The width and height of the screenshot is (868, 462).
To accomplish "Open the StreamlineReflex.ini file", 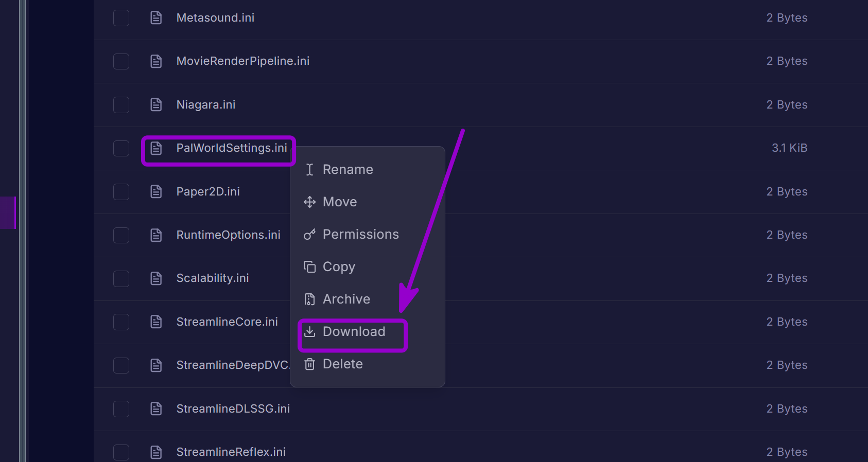I will [231, 452].
